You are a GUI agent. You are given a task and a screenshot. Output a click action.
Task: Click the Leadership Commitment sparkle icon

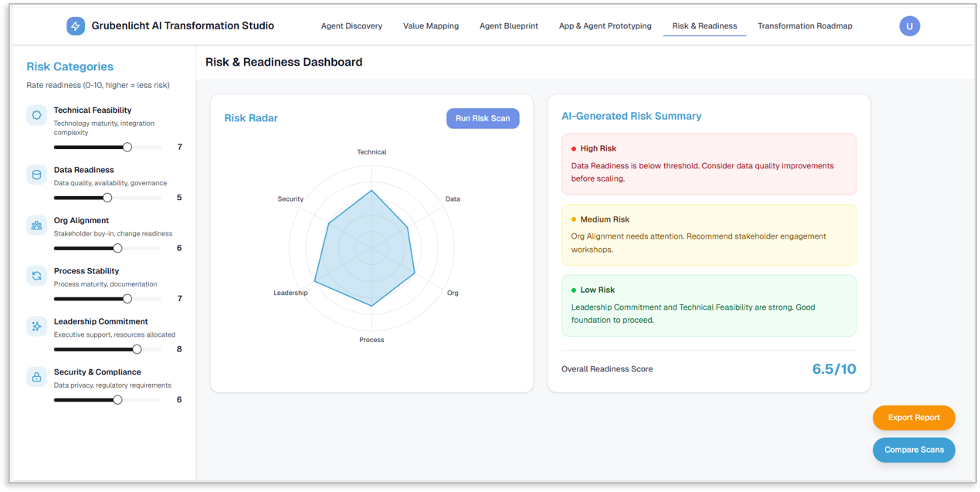tap(36, 327)
